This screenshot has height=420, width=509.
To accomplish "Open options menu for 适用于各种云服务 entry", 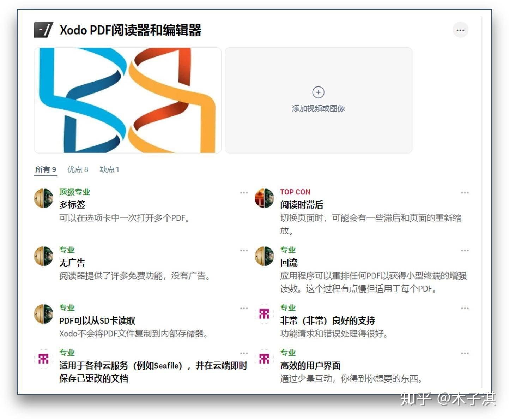I will (x=244, y=353).
